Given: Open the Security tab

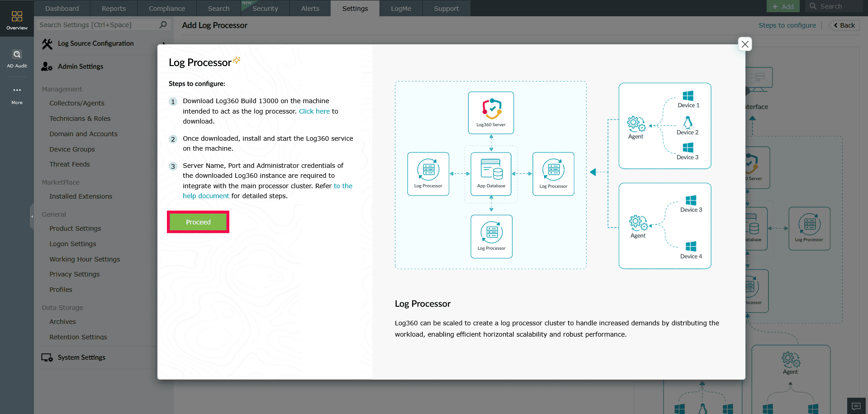Looking at the screenshot, I should (x=265, y=8).
